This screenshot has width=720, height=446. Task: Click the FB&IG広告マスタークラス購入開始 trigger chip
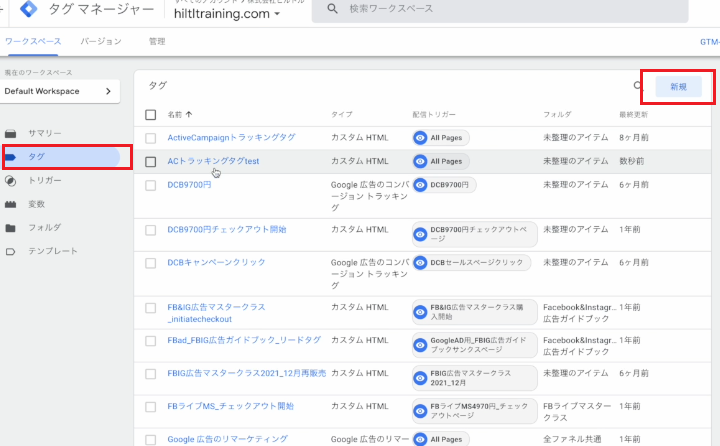(x=474, y=312)
